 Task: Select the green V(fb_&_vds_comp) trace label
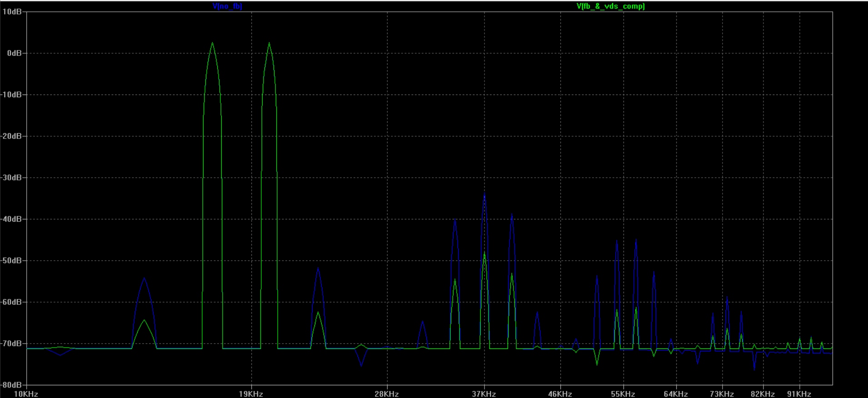click(x=610, y=6)
